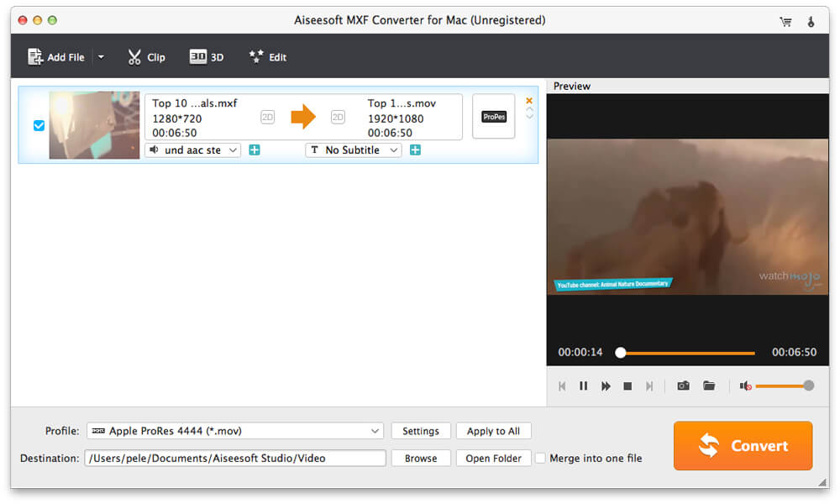Click the source file name Top 10 ...als.mxf
The image size is (840, 504).
(x=195, y=102)
